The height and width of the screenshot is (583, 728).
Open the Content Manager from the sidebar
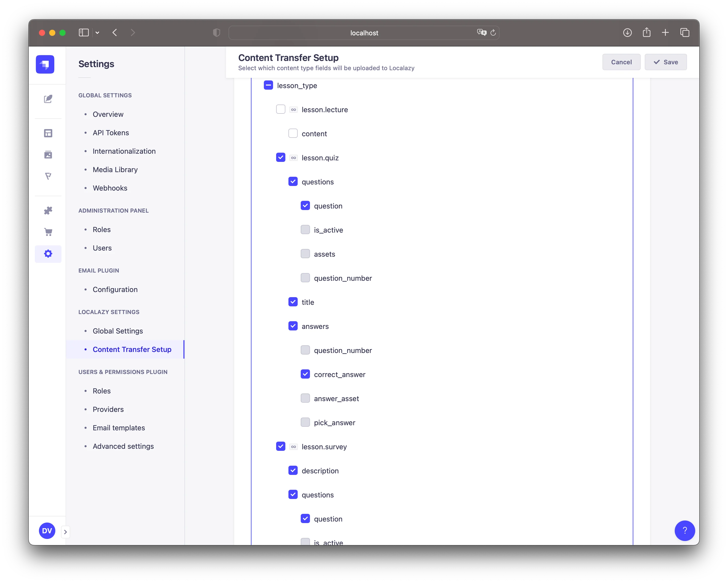click(x=48, y=99)
